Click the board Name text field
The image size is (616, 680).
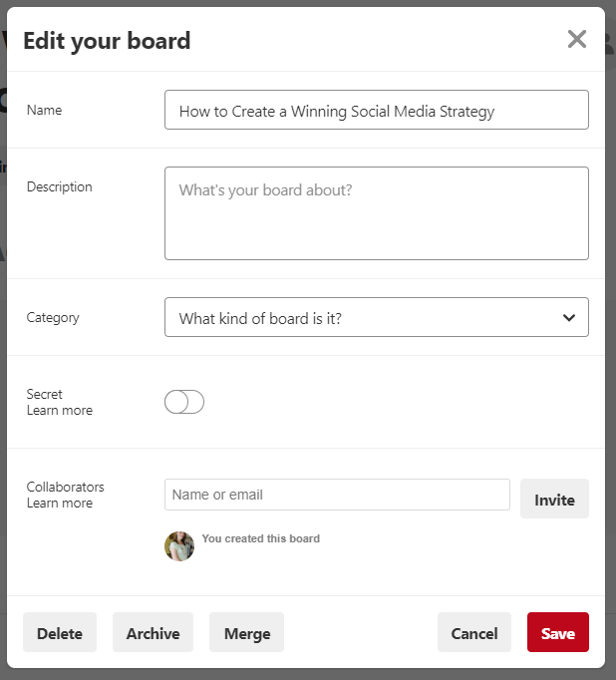376,111
